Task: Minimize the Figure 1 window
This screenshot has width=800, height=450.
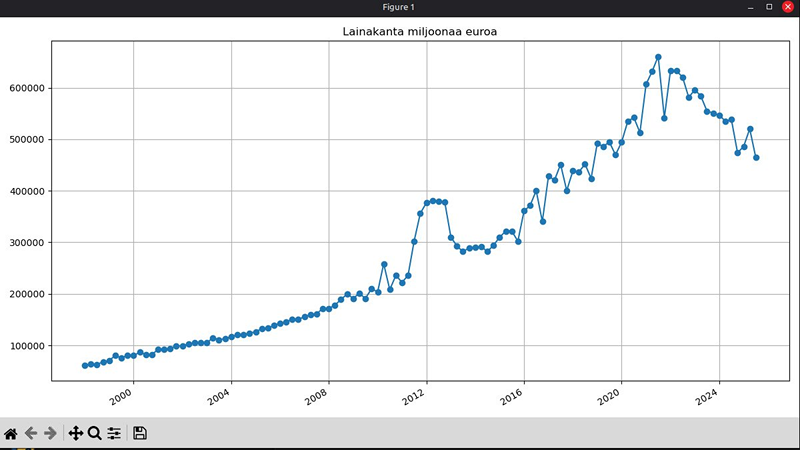Action: click(x=751, y=7)
